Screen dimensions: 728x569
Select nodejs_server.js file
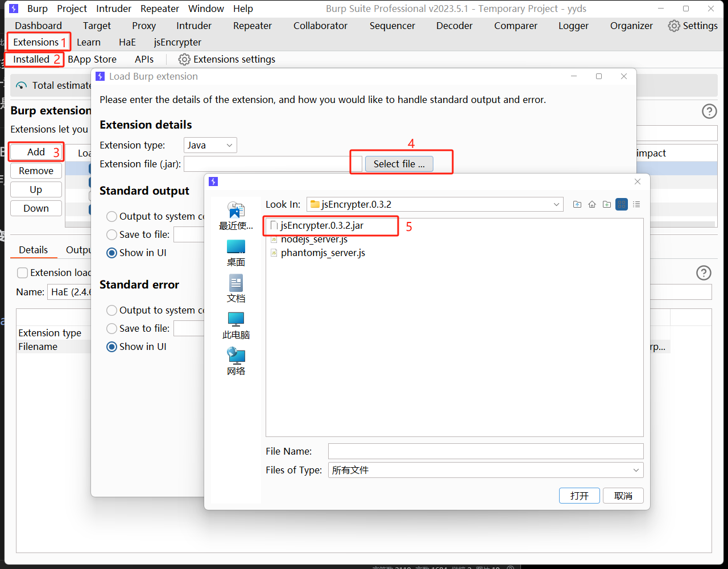point(309,239)
